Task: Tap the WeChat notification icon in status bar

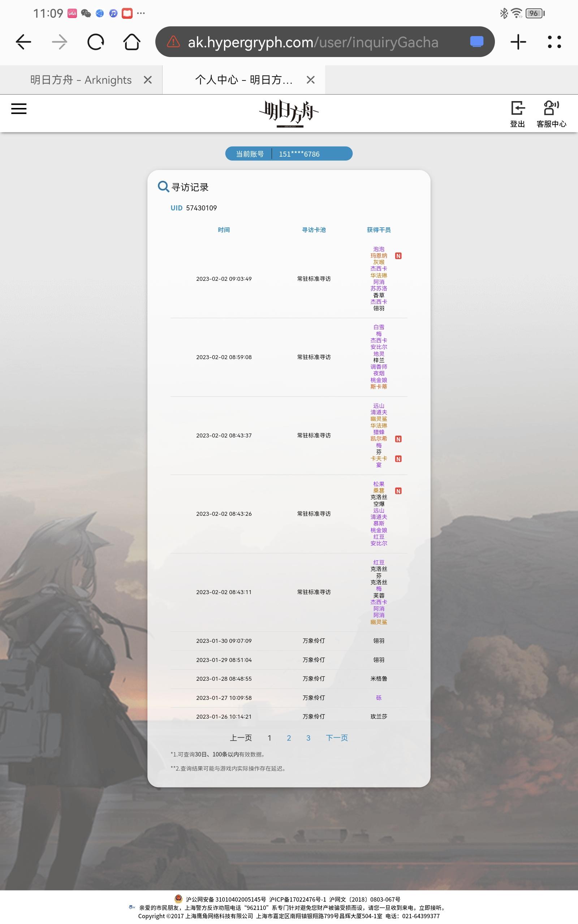Action: coord(86,13)
